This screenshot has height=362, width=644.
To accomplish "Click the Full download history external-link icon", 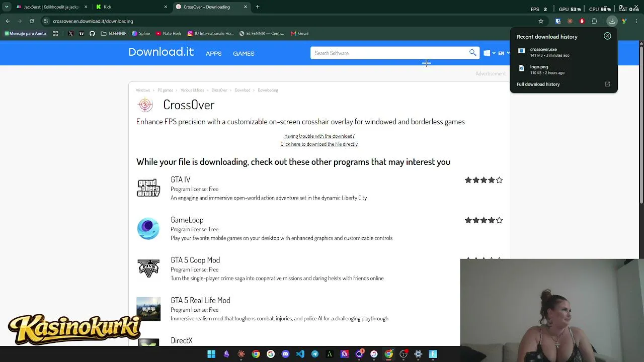I will click(607, 84).
